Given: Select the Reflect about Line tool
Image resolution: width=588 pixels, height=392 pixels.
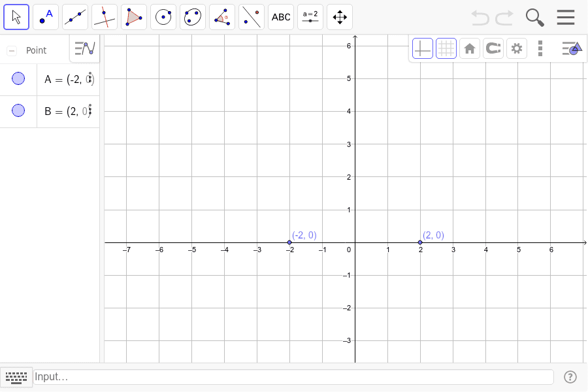Looking at the screenshot, I should click(x=252, y=17).
